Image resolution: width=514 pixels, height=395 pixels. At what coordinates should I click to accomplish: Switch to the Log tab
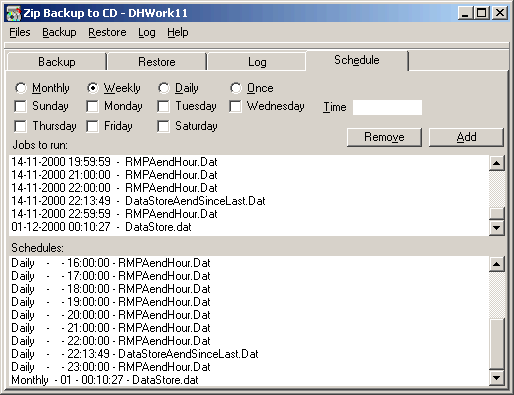coord(257,62)
